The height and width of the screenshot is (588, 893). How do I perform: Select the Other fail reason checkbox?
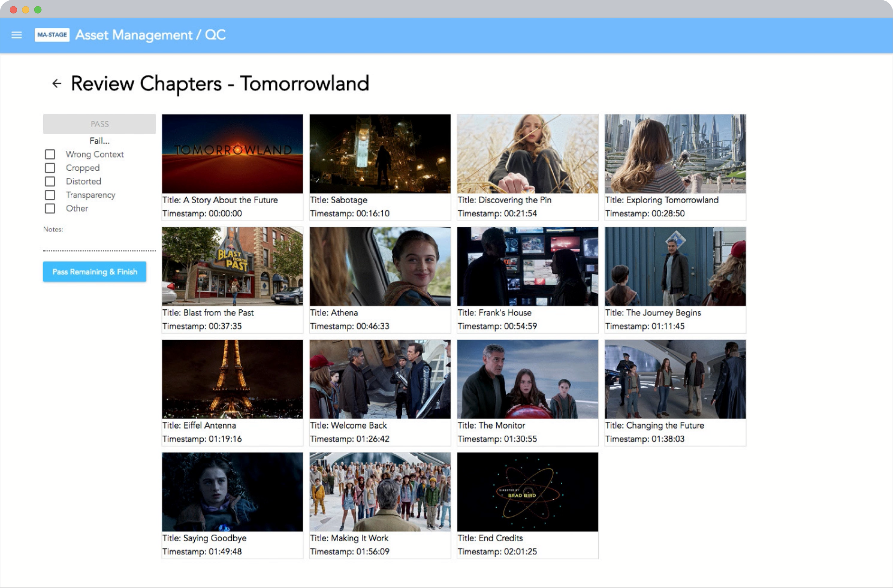click(50, 208)
